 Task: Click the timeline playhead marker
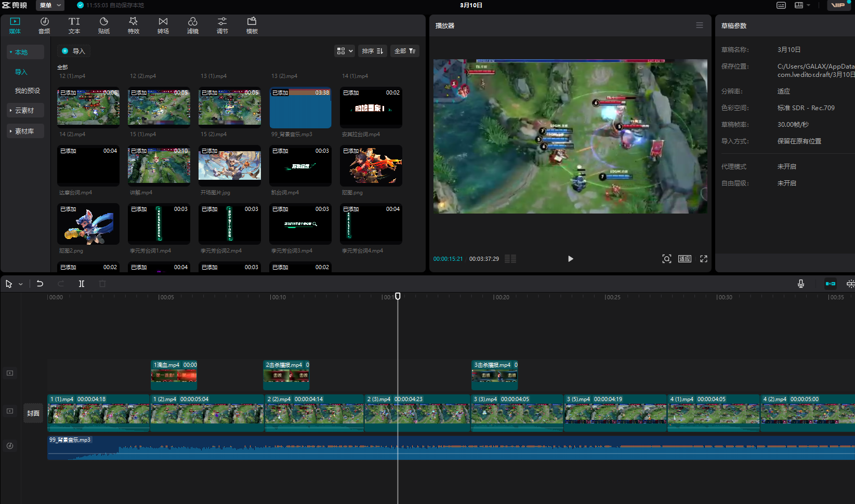(x=398, y=296)
